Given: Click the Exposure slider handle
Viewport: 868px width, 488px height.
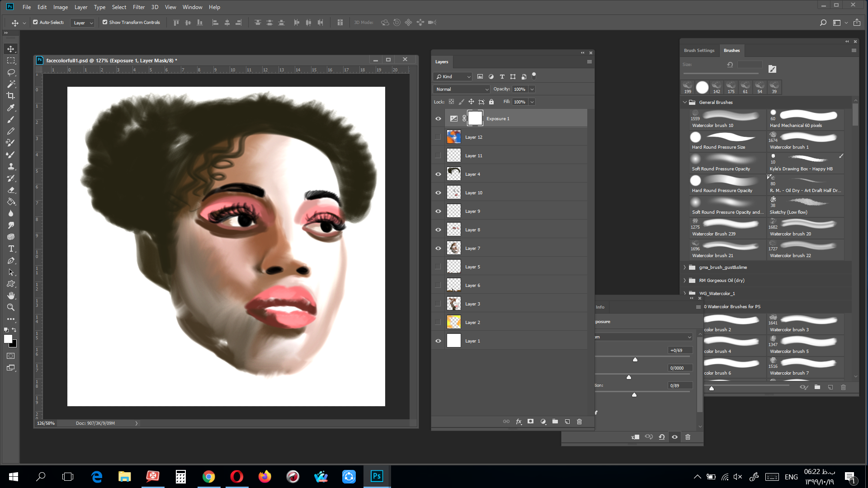Looking at the screenshot, I should tap(635, 360).
